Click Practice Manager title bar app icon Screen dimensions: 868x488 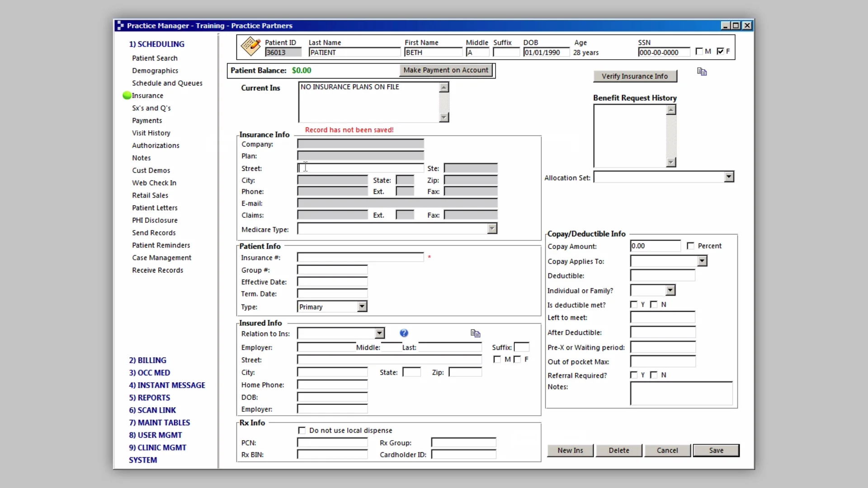[120, 26]
